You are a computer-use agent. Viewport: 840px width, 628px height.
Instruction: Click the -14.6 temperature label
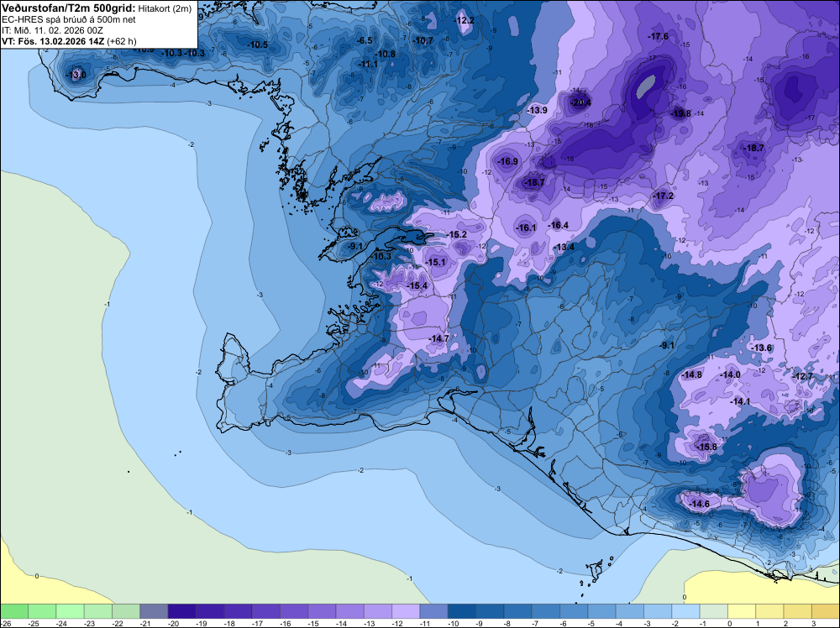click(x=699, y=504)
